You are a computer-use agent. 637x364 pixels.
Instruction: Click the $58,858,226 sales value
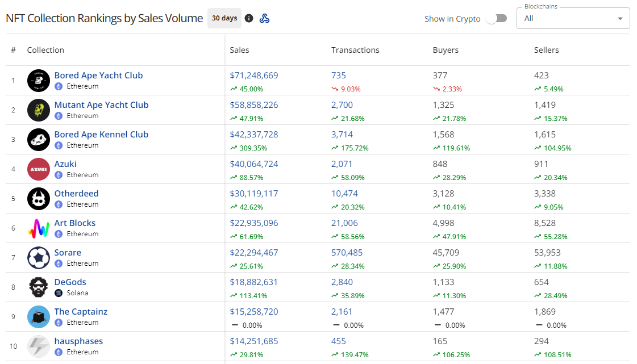tap(254, 105)
